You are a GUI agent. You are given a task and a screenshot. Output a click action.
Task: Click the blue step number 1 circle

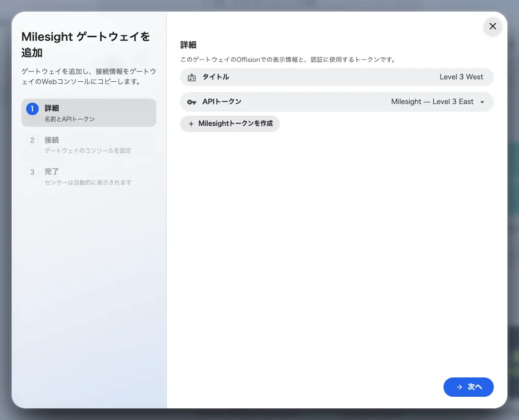[32, 109]
